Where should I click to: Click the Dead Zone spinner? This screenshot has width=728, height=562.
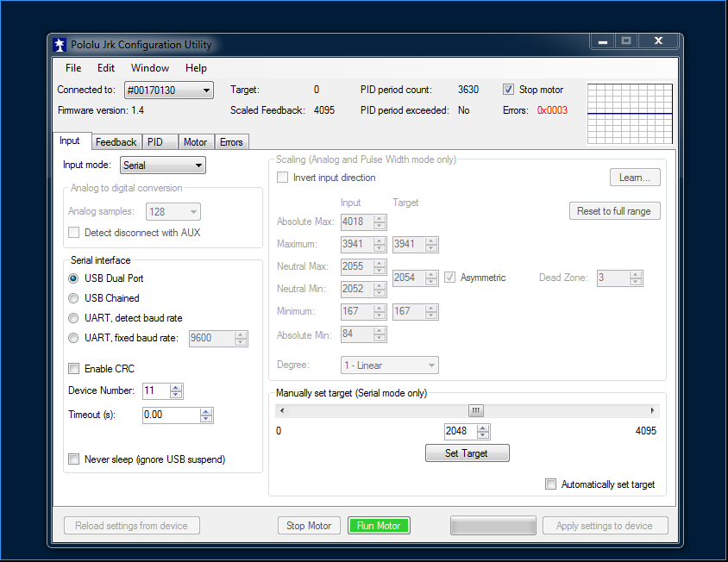[x=636, y=278]
